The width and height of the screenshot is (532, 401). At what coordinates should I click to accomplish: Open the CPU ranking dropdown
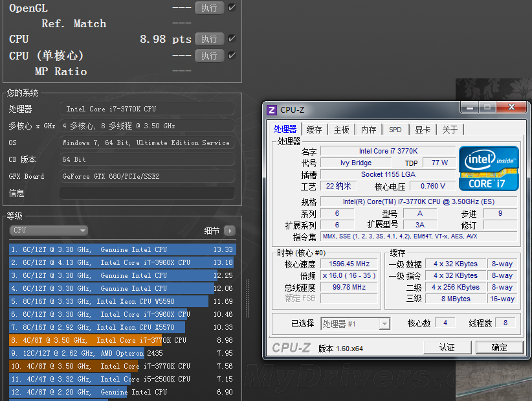49,231
